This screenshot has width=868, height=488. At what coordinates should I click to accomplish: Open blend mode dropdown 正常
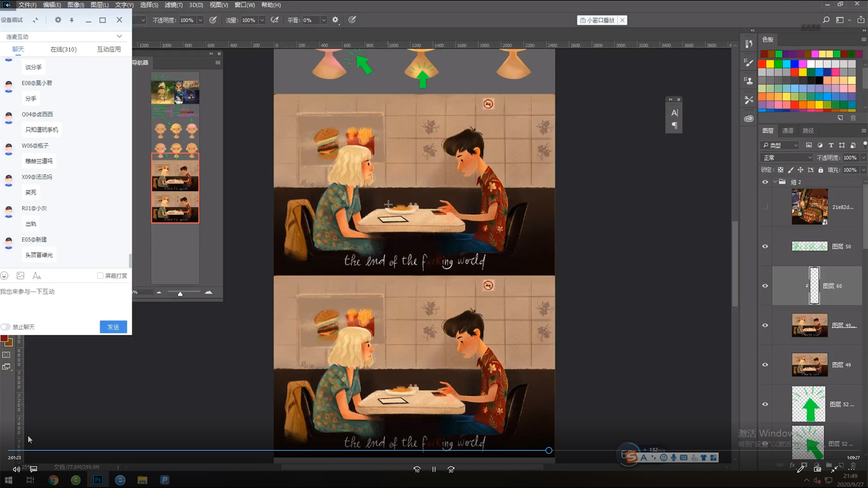[787, 158]
